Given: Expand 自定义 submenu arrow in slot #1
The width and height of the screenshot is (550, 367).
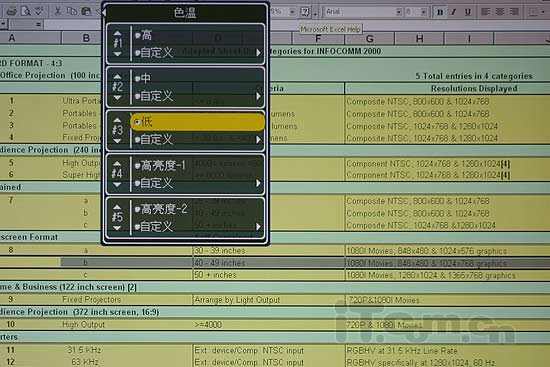Looking at the screenshot, I should [x=259, y=53].
